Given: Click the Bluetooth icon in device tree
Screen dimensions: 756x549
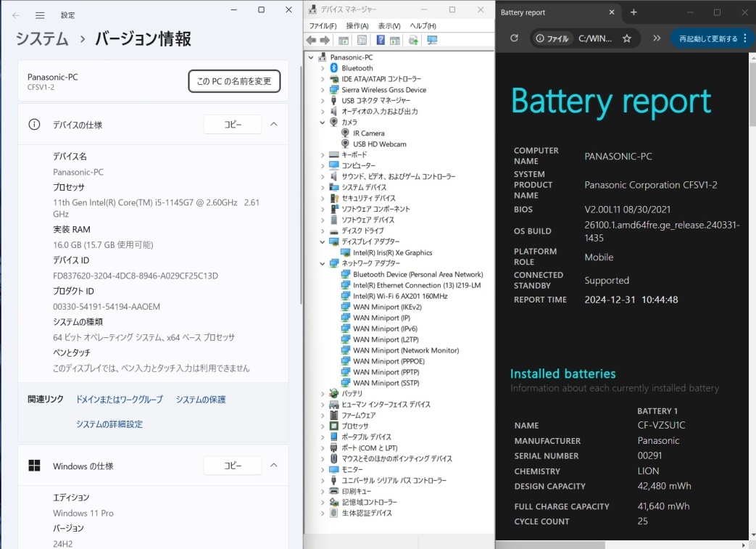Looking at the screenshot, I should tap(333, 68).
